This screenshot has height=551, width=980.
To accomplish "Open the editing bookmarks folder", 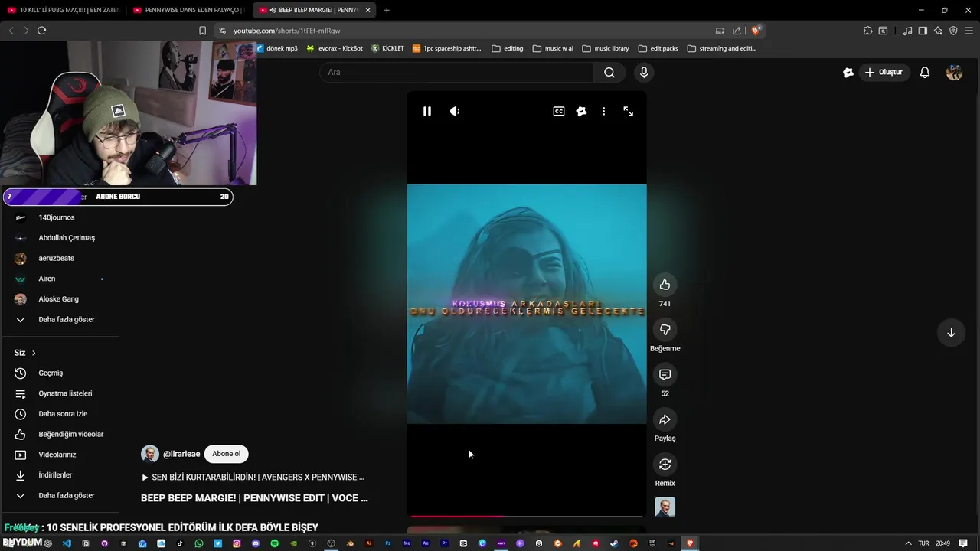I will pyautogui.click(x=508, y=48).
